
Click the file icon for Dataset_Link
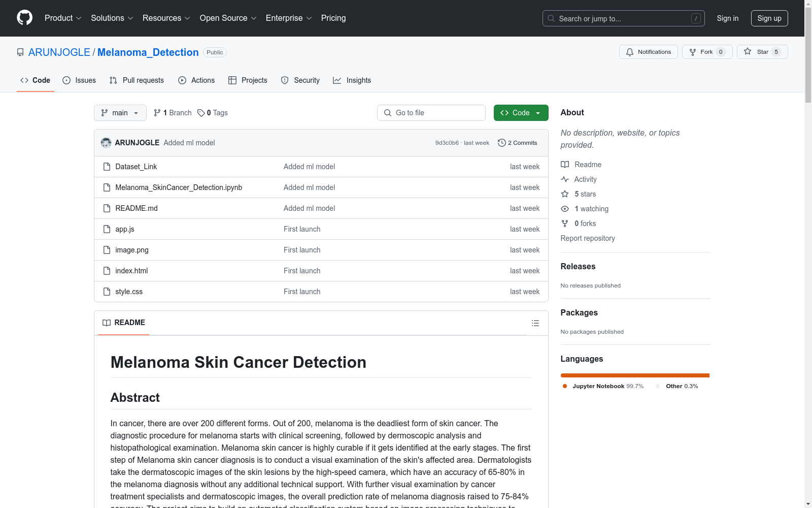107,167
